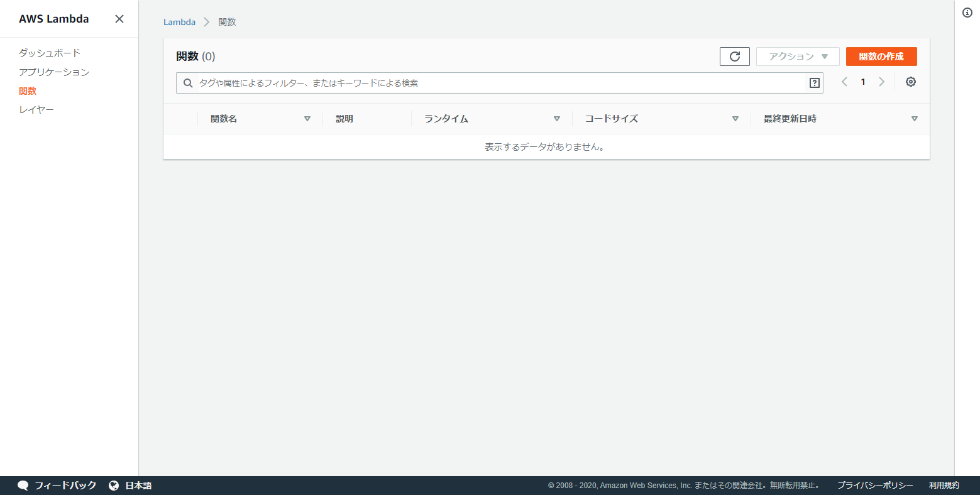Viewport: 980px width, 495px height.
Task: Sort by コードサイズ column arrow
Action: click(x=735, y=119)
